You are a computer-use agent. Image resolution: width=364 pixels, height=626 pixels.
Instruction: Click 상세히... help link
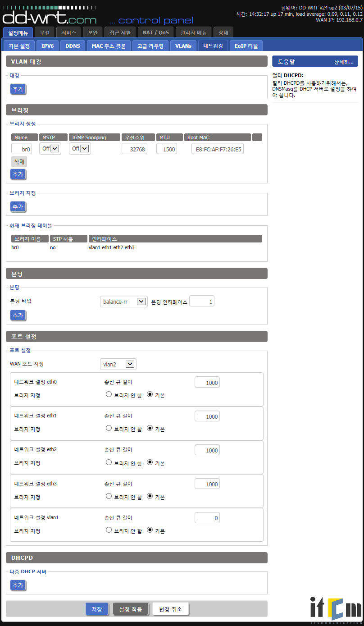(343, 62)
